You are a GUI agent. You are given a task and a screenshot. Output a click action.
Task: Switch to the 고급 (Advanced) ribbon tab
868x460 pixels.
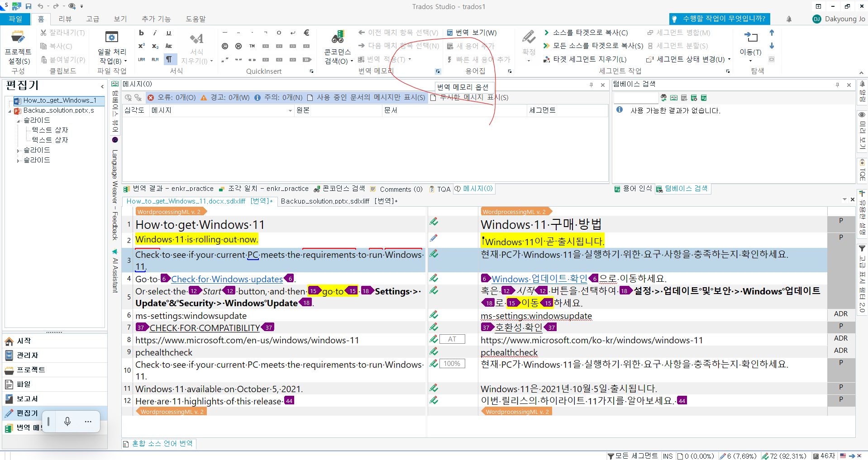93,19
